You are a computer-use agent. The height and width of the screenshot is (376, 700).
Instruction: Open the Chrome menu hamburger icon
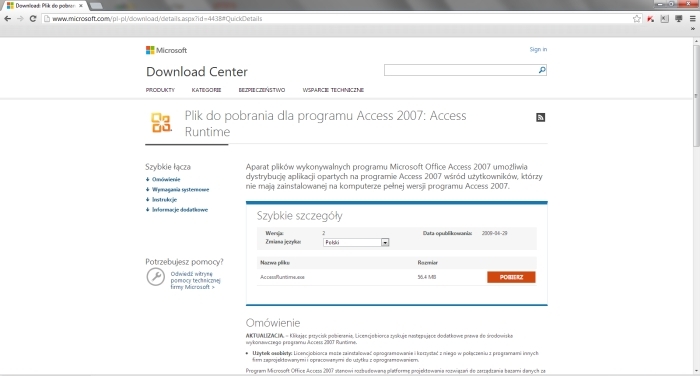pyautogui.click(x=693, y=19)
